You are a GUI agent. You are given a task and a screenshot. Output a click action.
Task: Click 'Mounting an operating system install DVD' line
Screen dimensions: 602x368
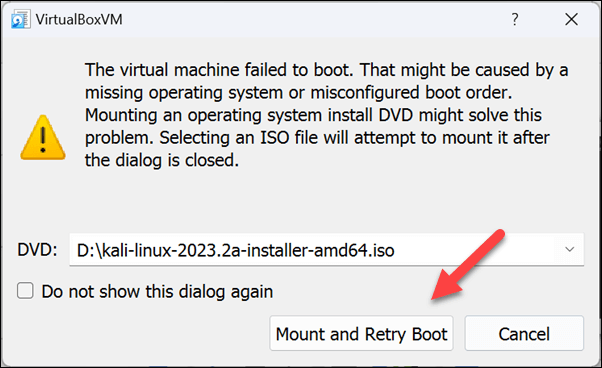coord(313,116)
